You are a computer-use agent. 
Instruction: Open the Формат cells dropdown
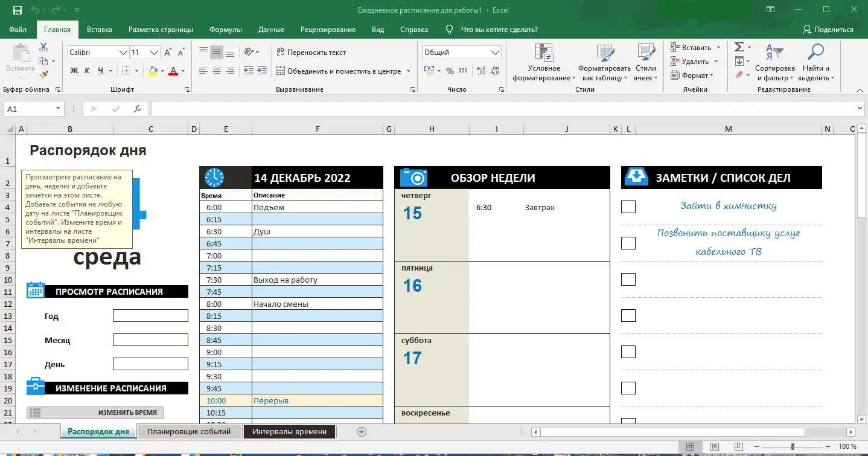[x=692, y=75]
